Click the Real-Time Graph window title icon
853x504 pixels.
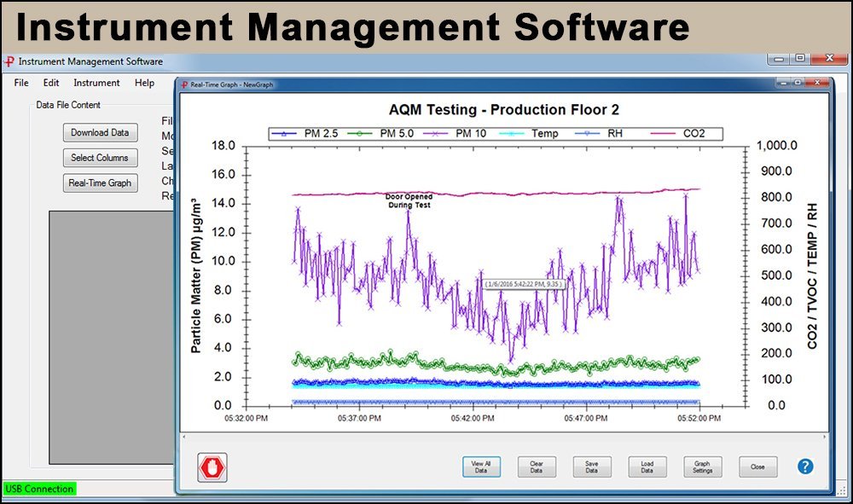183,84
